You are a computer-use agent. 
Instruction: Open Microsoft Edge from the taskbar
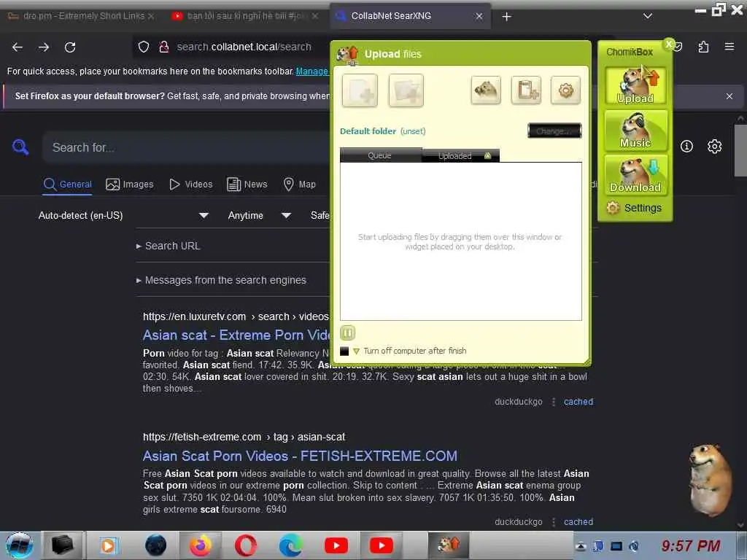[290, 545]
